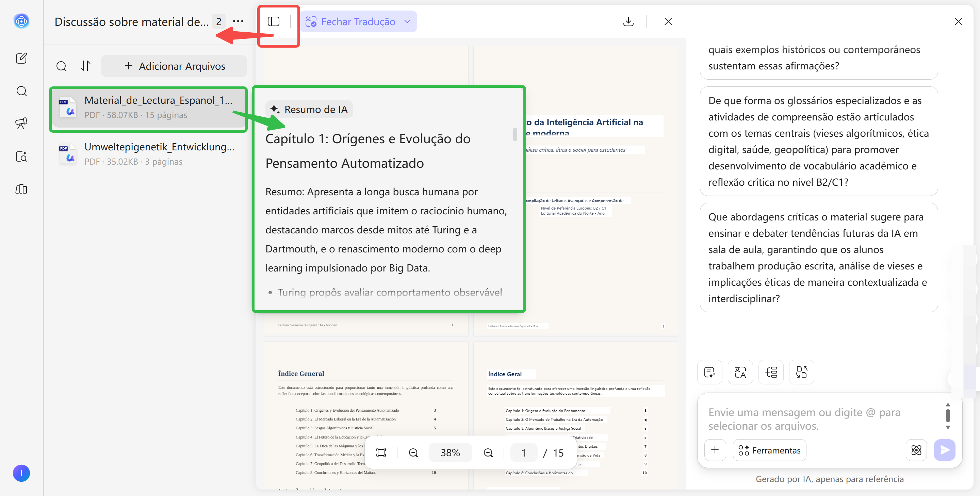Open the search icon in the left sidebar
Screen dimensions: 980x496
pos(21,91)
